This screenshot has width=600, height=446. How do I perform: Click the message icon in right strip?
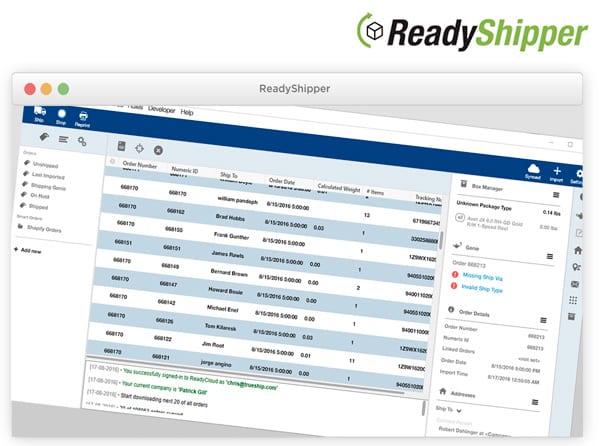coord(575,284)
